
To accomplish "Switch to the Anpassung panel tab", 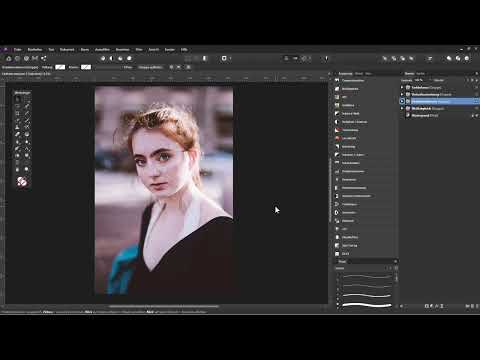I will 345,74.
